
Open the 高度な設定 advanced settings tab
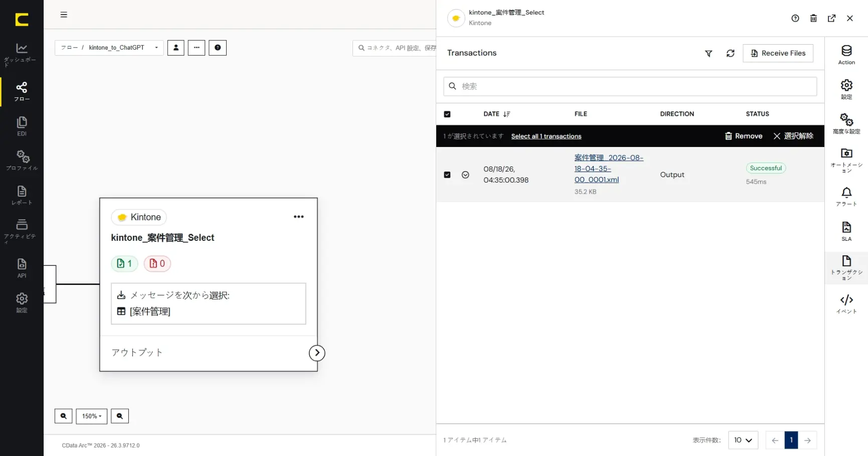click(x=846, y=124)
